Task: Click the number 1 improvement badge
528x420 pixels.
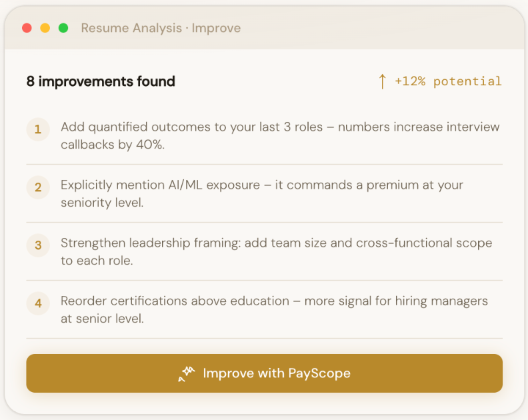Action: (38, 129)
